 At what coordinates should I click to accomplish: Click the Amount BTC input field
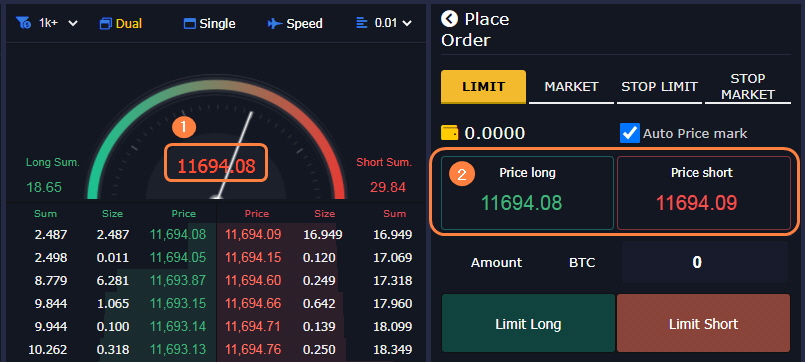tap(705, 262)
